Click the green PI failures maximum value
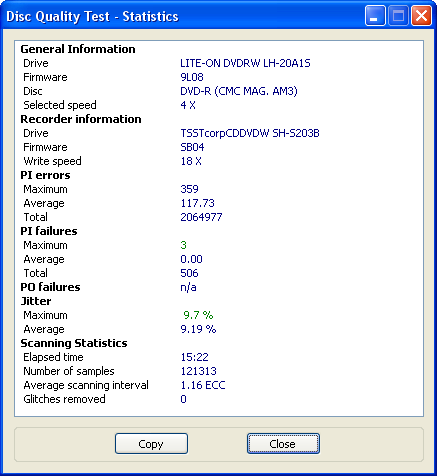This screenshot has height=476, width=437. point(183,245)
